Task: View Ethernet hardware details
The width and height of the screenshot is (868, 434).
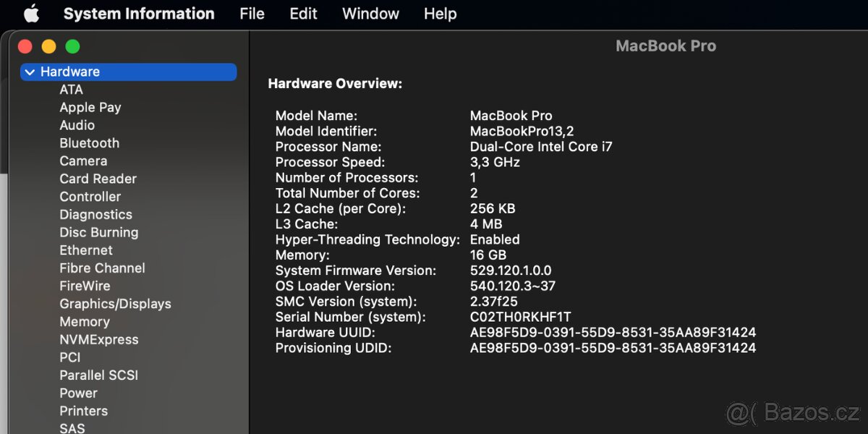Action: point(85,250)
